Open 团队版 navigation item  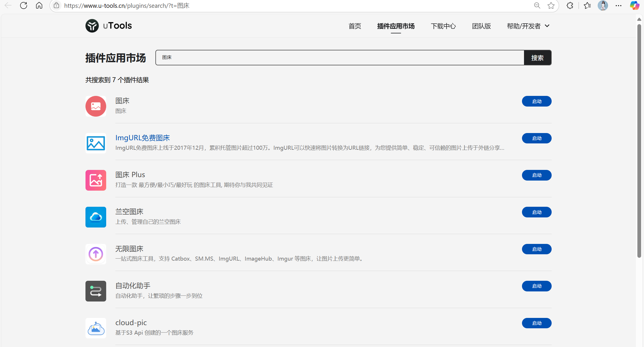481,26
